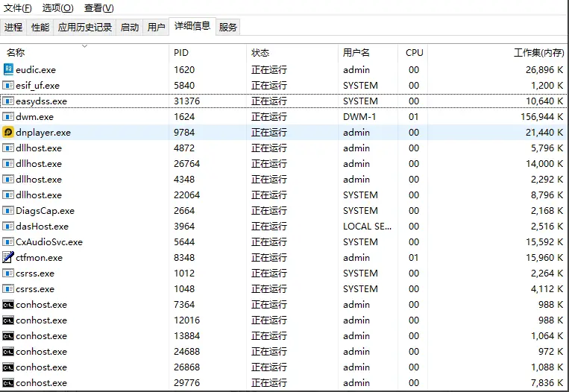Open the 选项(O) menu
Image resolution: width=569 pixels, height=392 pixels.
pyautogui.click(x=57, y=8)
